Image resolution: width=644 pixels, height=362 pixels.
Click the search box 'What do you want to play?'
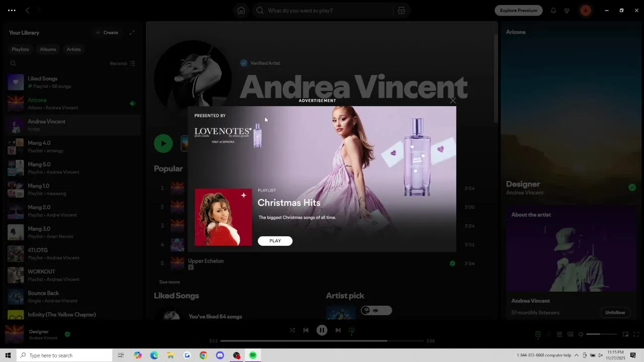(322, 11)
